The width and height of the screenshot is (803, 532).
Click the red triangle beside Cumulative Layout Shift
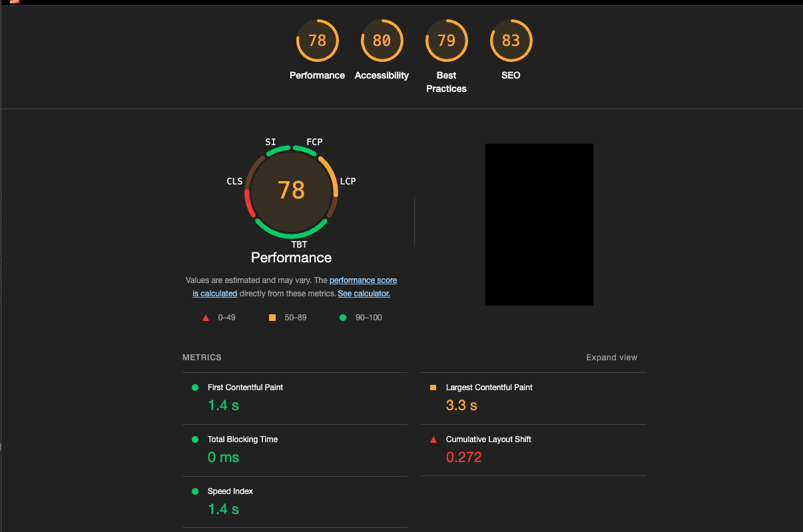pos(433,439)
